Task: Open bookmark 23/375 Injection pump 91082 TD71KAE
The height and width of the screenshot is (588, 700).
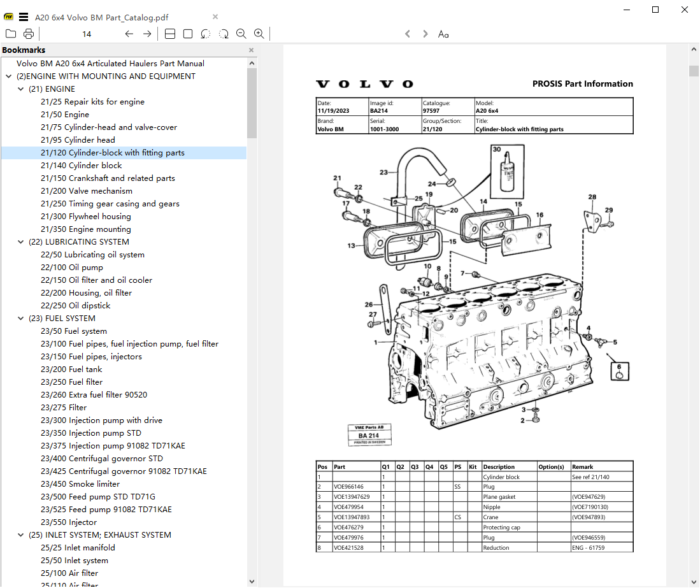Action: click(x=113, y=445)
